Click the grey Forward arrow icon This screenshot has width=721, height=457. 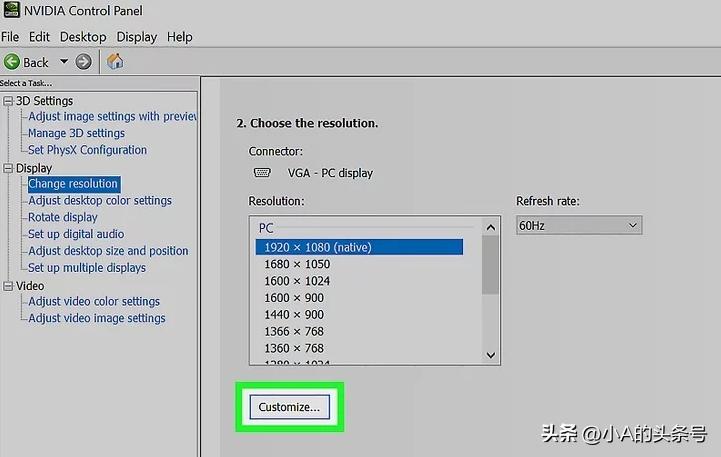(x=83, y=62)
